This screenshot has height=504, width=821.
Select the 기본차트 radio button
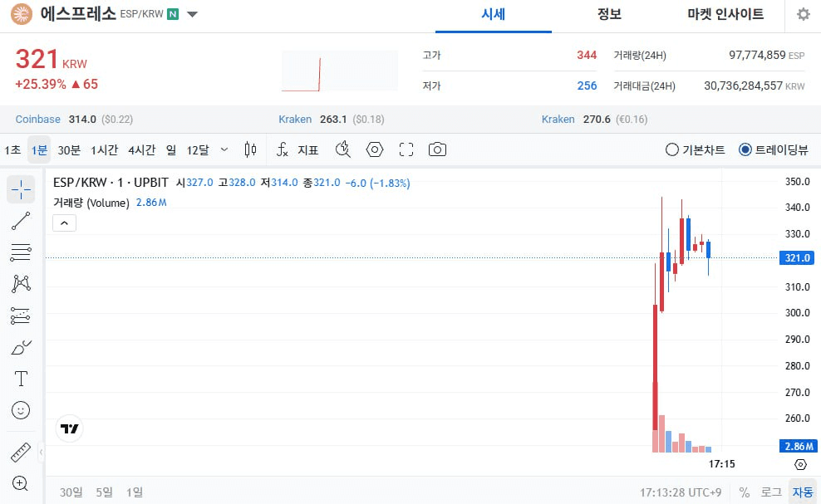tap(672, 149)
